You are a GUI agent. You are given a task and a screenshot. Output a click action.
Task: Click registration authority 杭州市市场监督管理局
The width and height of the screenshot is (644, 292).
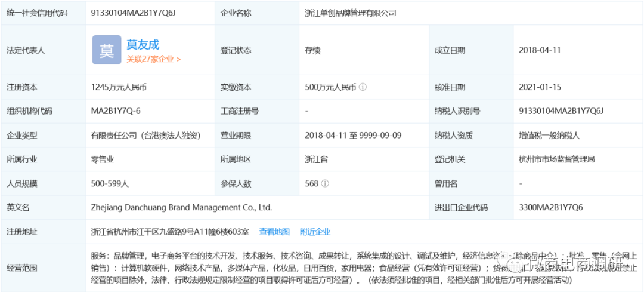pos(557,159)
